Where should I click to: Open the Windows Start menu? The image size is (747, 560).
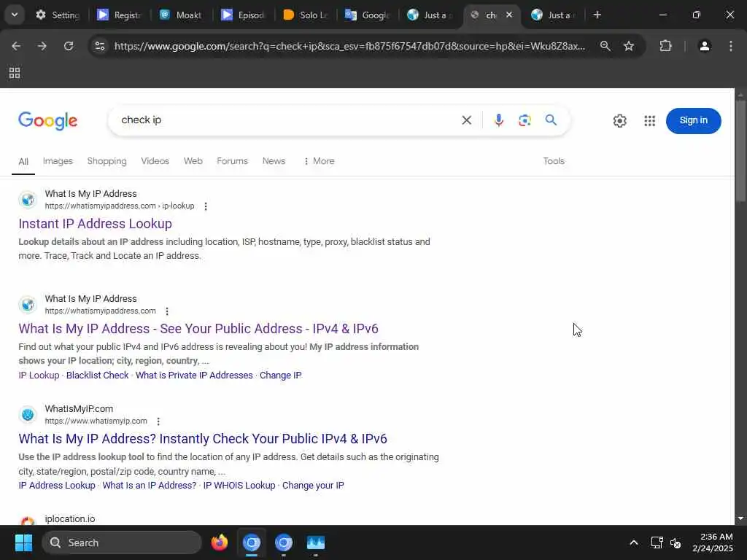click(x=23, y=542)
